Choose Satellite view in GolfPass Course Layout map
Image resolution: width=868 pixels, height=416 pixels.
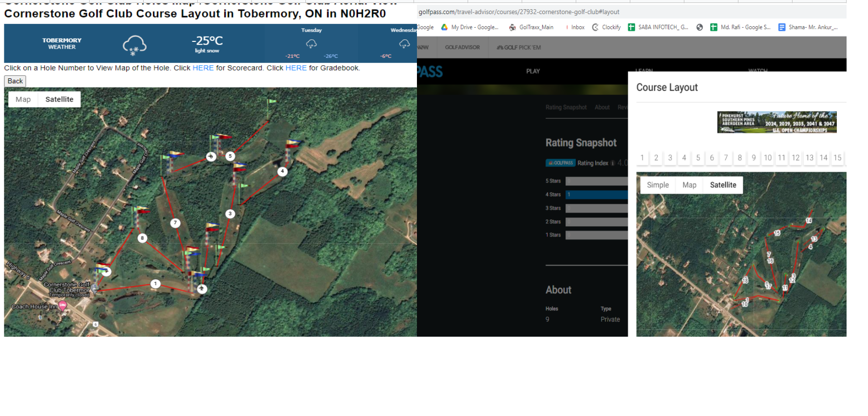tap(723, 185)
